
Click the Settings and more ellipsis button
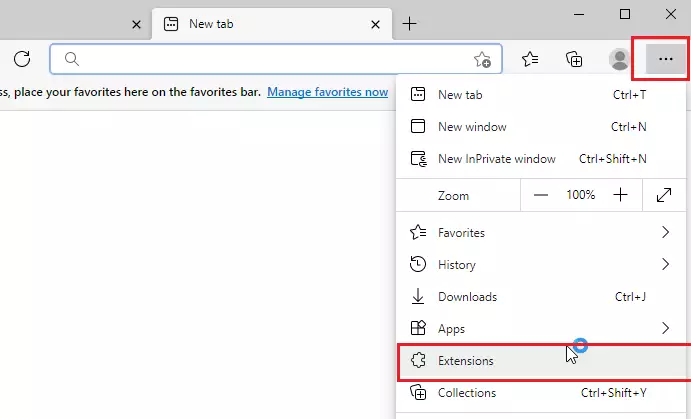click(665, 59)
